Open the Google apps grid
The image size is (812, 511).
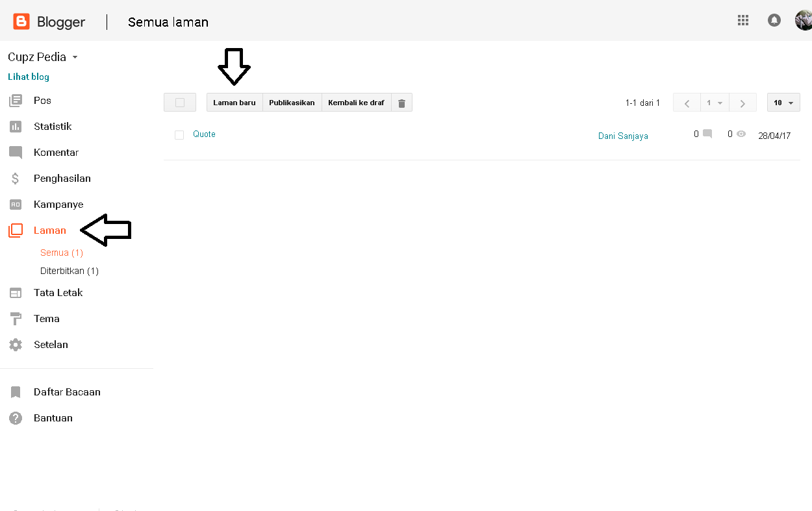742,20
